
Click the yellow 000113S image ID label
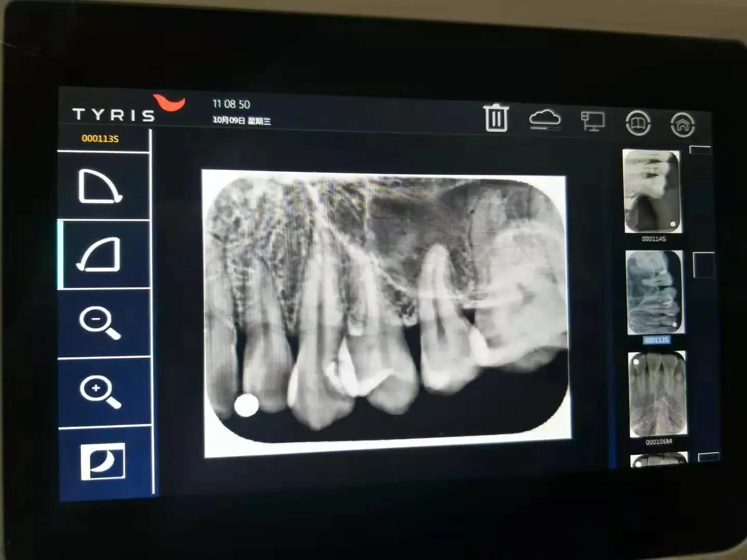click(100, 138)
